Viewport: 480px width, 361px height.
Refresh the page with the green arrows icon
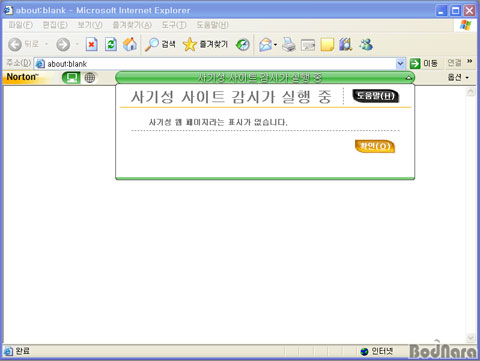[x=111, y=44]
